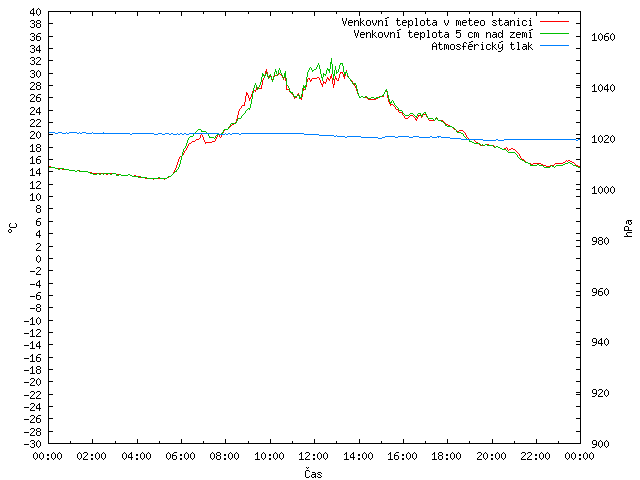The width and height of the screenshot is (640, 480).
Task: Click the pressure axis label 940
Action: tap(600, 342)
